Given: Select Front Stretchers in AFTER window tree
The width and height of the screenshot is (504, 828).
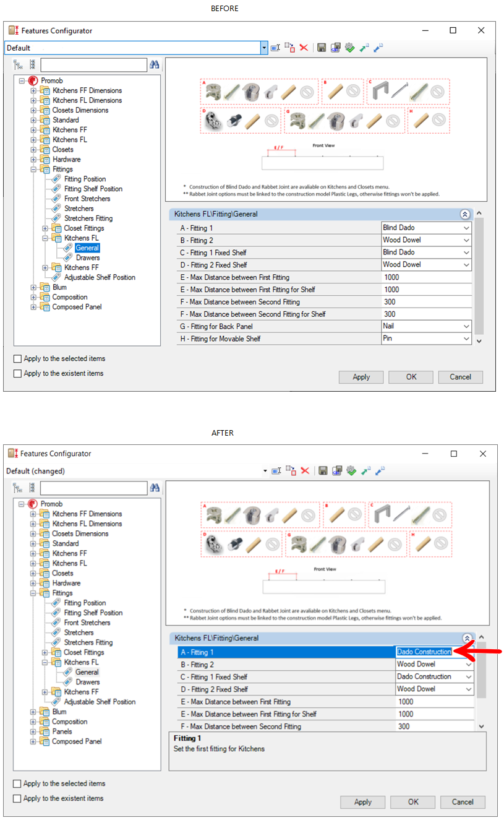Looking at the screenshot, I should click(87, 623).
